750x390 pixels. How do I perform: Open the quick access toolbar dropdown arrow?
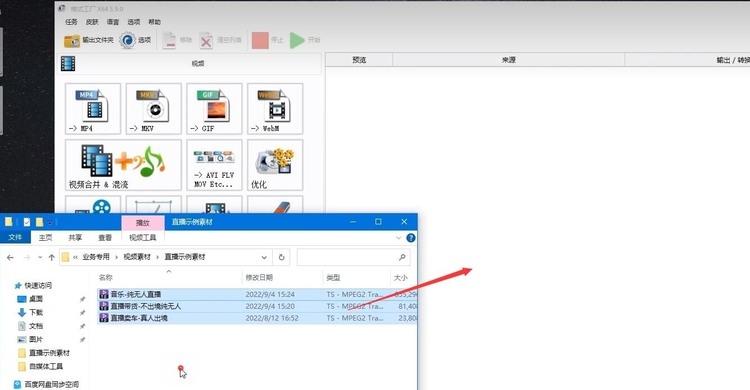pos(50,223)
